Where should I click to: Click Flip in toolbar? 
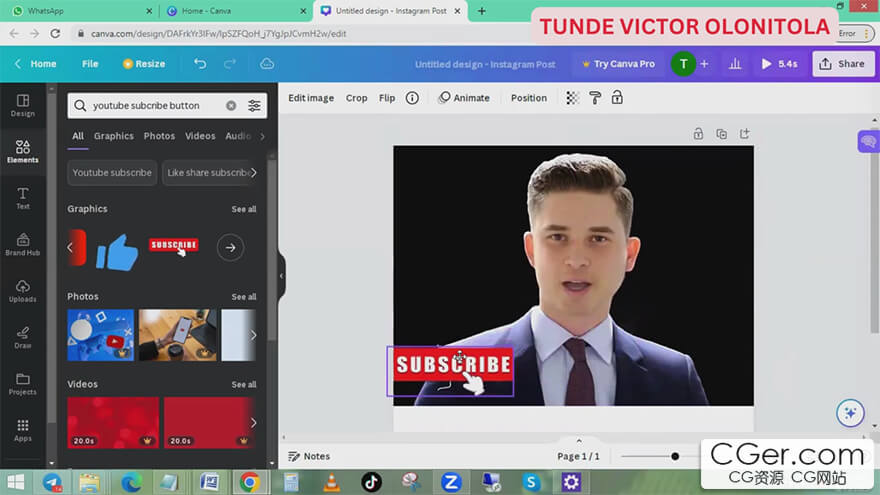point(387,98)
